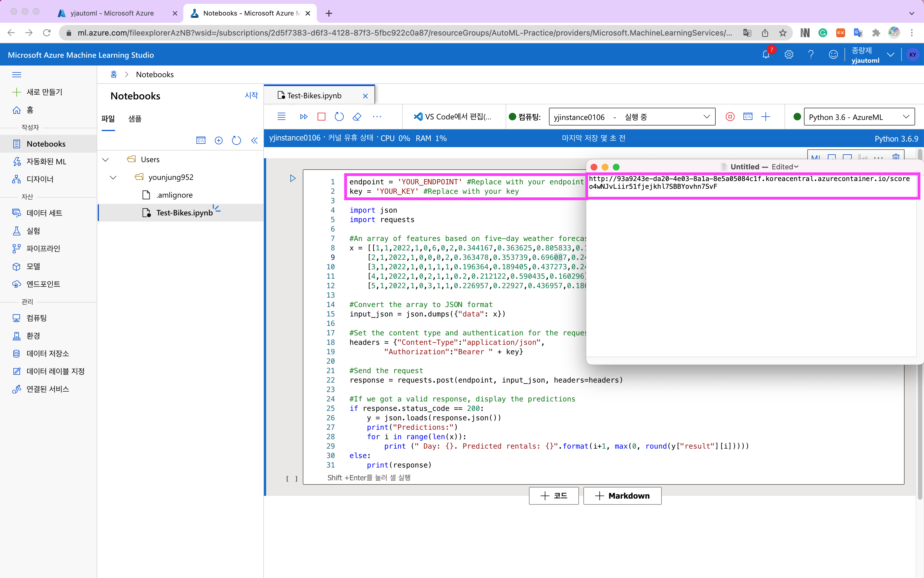The width and height of the screenshot is (924, 578).
Task: Run all cells with double-arrow icon
Action: click(304, 117)
